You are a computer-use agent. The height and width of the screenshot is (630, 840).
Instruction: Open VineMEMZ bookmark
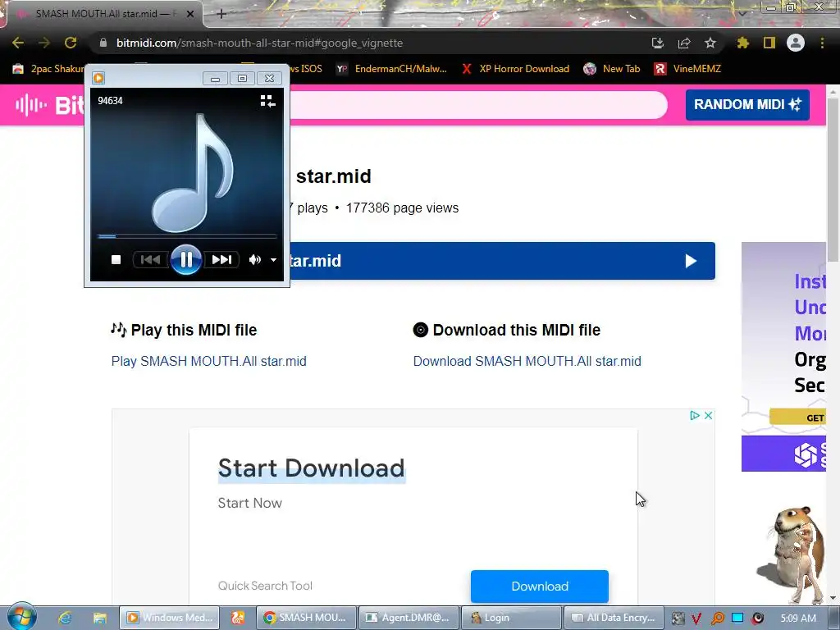coord(687,69)
